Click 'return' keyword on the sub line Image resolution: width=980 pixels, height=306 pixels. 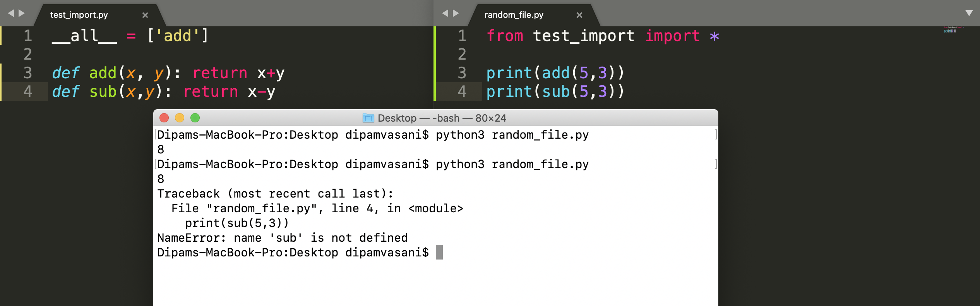click(210, 91)
